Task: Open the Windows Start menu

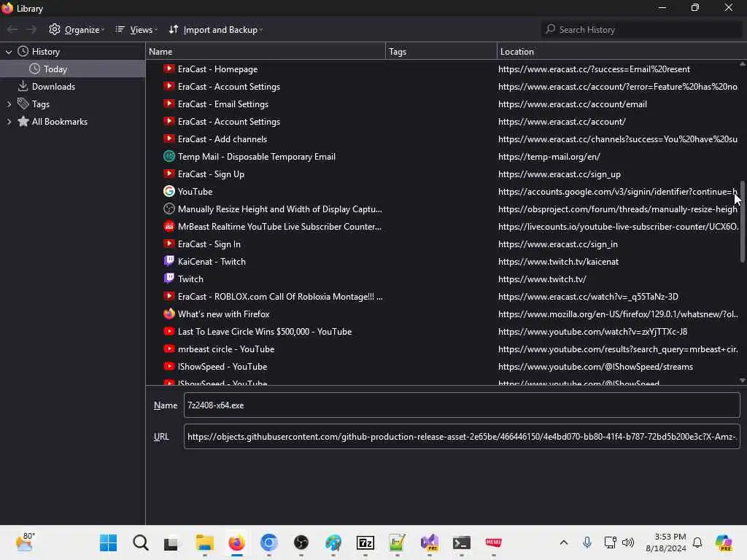Action: tap(108, 542)
